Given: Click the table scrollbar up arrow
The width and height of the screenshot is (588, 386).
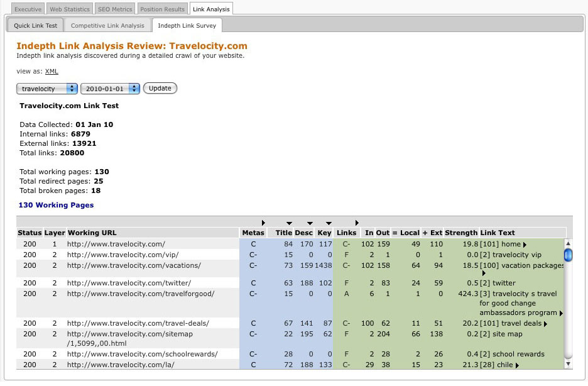Looking at the screenshot, I should [568, 243].
